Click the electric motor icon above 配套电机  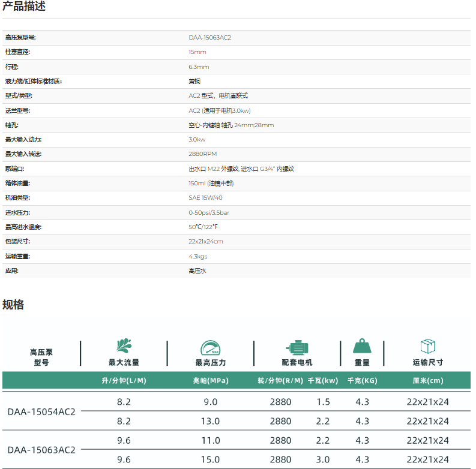(297, 348)
